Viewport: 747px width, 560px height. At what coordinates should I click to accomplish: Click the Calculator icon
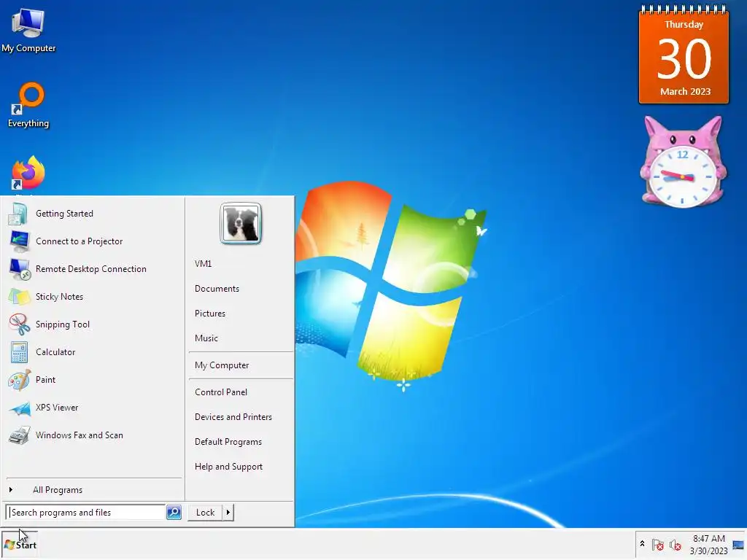[x=19, y=352]
